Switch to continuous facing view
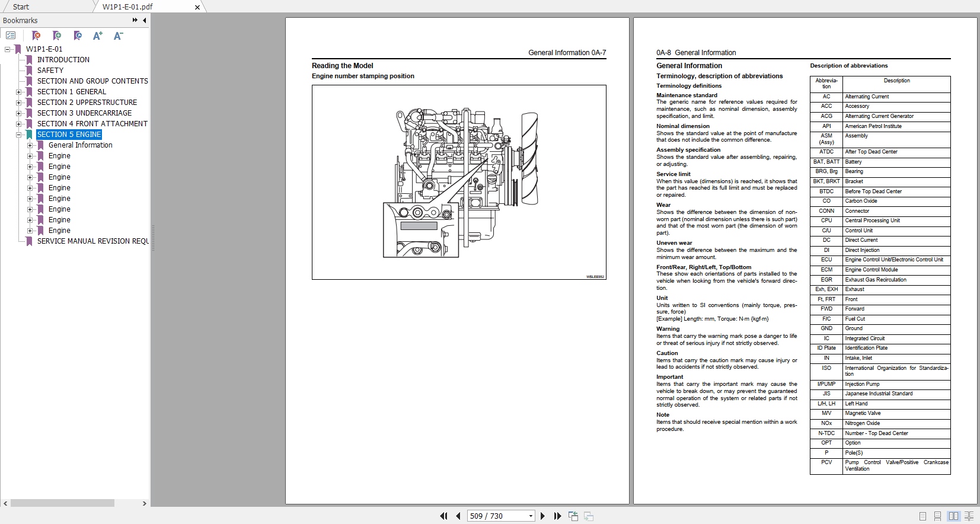Screen dimensions: 980x524 (969, 516)
